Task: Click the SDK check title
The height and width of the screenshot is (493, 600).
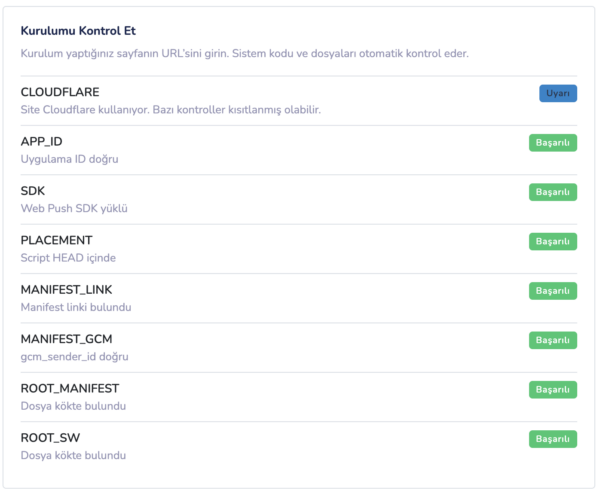Action: point(32,190)
